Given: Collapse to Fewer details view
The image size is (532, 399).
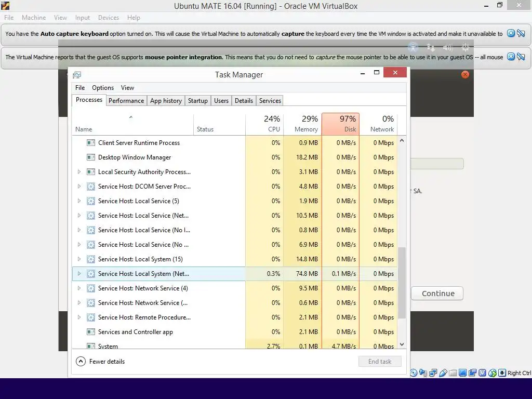Looking at the screenshot, I should (x=100, y=362).
